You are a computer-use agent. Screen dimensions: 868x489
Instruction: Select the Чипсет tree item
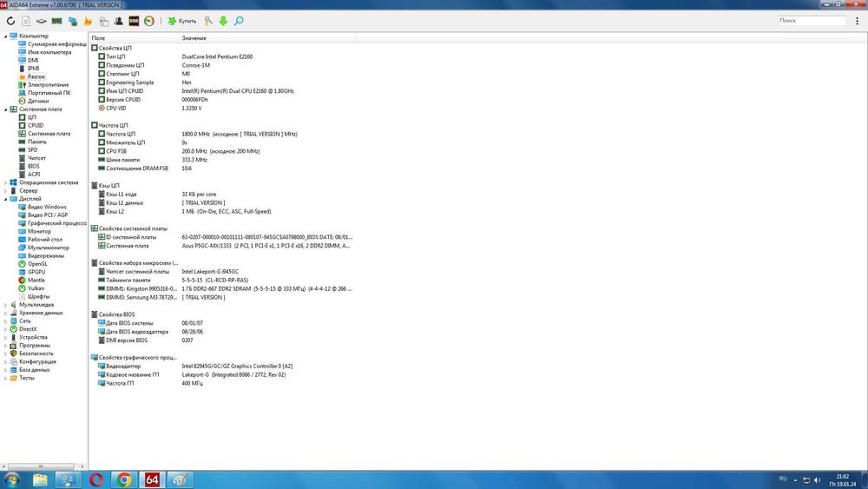click(x=36, y=158)
